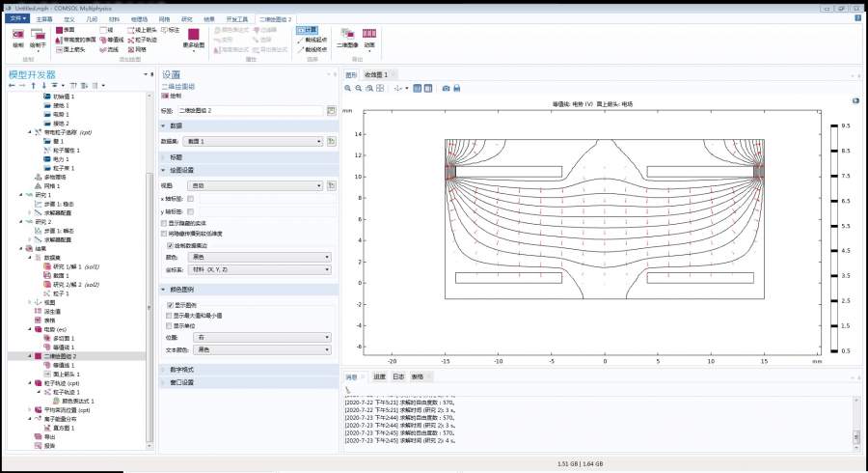This screenshot has width=868, height=473.
Task: Switch to the 网格 ribbon tab
Action: (x=165, y=18)
